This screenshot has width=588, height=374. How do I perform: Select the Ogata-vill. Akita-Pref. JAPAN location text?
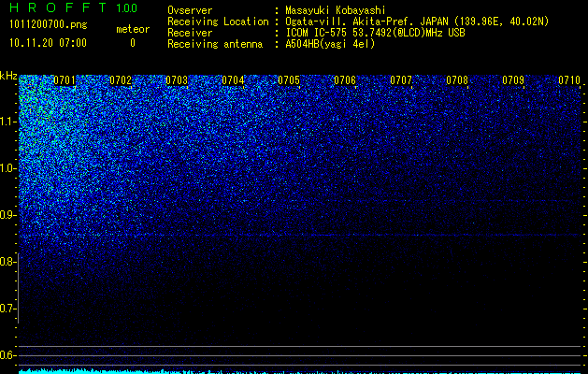(x=417, y=22)
